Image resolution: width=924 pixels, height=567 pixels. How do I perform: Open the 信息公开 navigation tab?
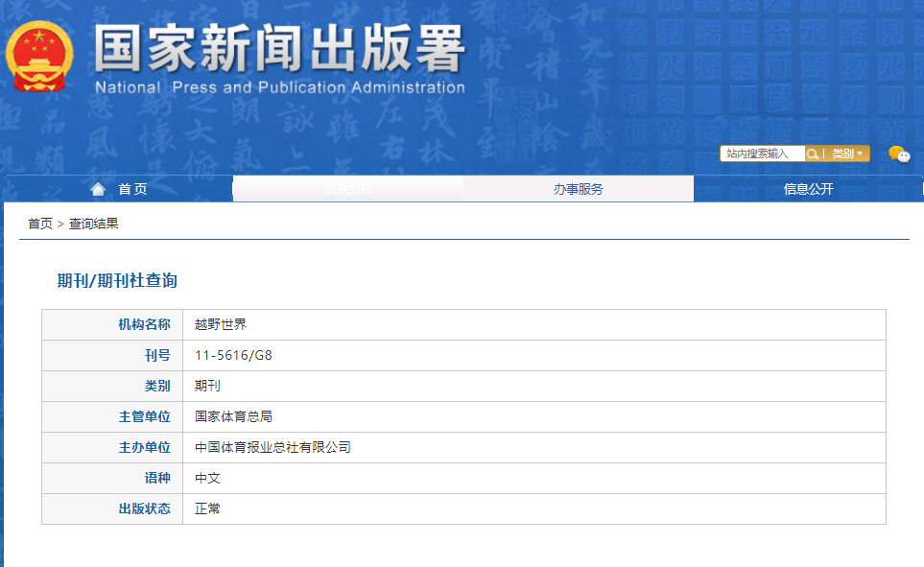click(x=808, y=189)
